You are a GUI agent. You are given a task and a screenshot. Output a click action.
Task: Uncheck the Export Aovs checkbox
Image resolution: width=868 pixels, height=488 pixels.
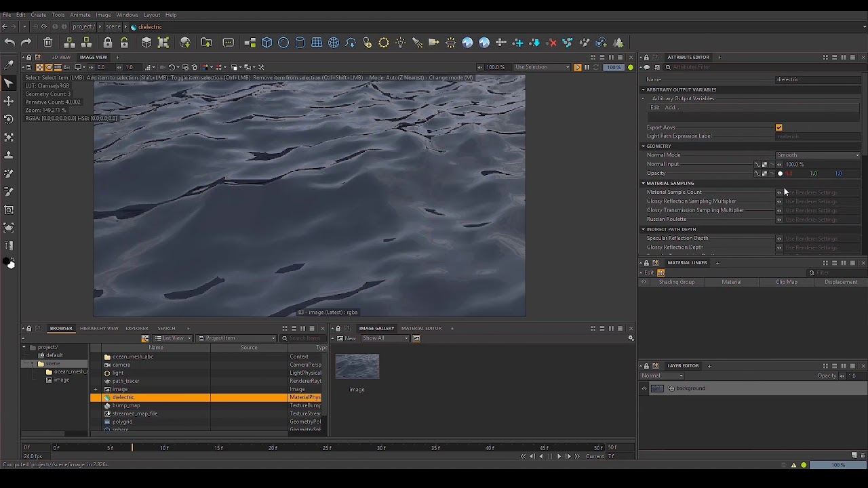coord(778,127)
